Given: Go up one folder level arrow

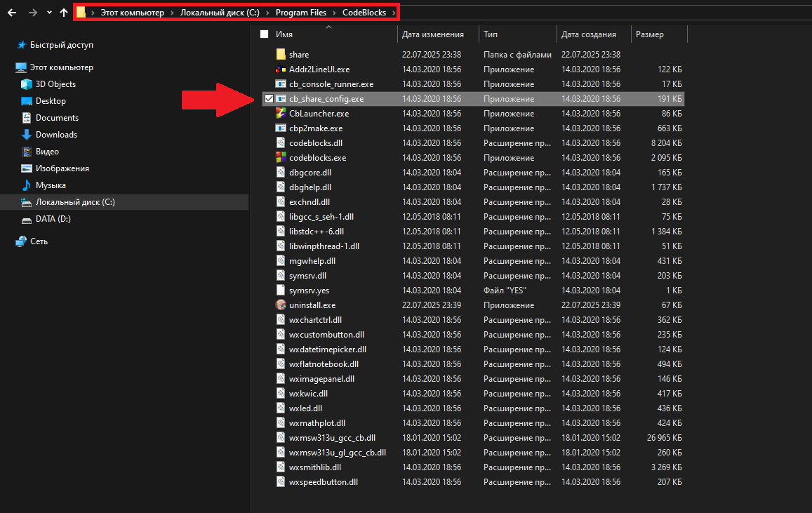Looking at the screenshot, I should point(64,13).
